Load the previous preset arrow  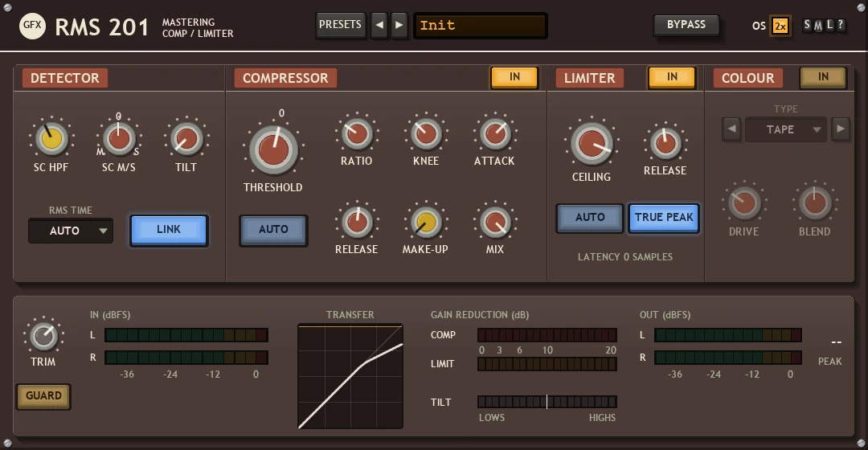pos(379,26)
